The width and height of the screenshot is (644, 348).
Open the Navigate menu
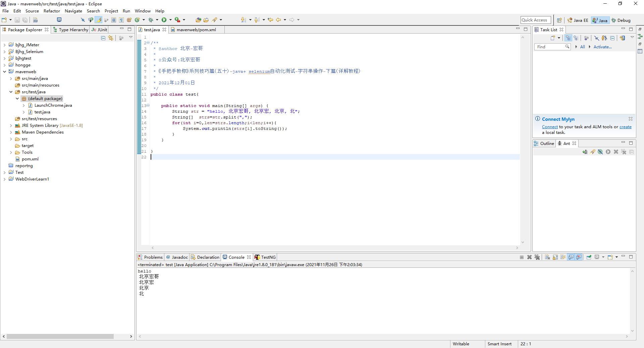point(73,11)
